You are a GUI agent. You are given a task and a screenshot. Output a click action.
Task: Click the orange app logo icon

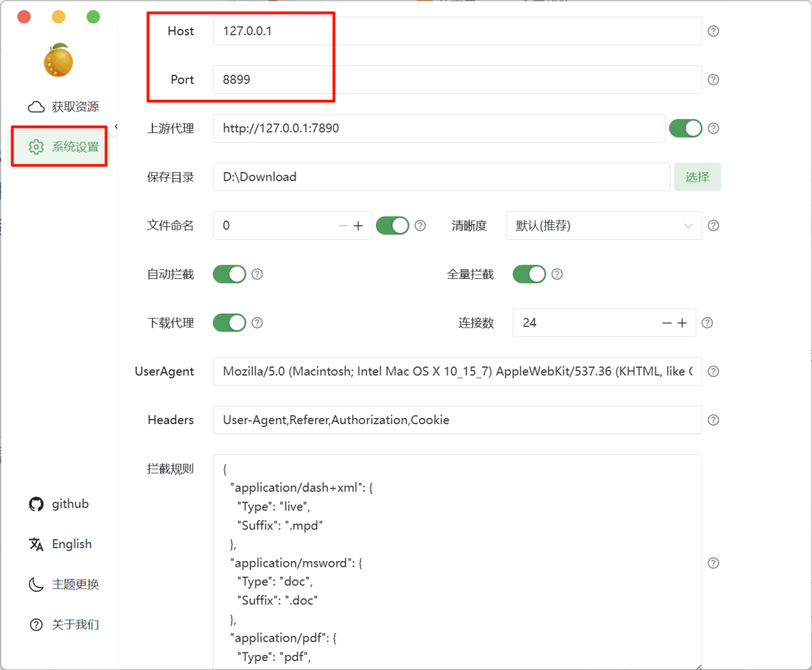click(59, 60)
